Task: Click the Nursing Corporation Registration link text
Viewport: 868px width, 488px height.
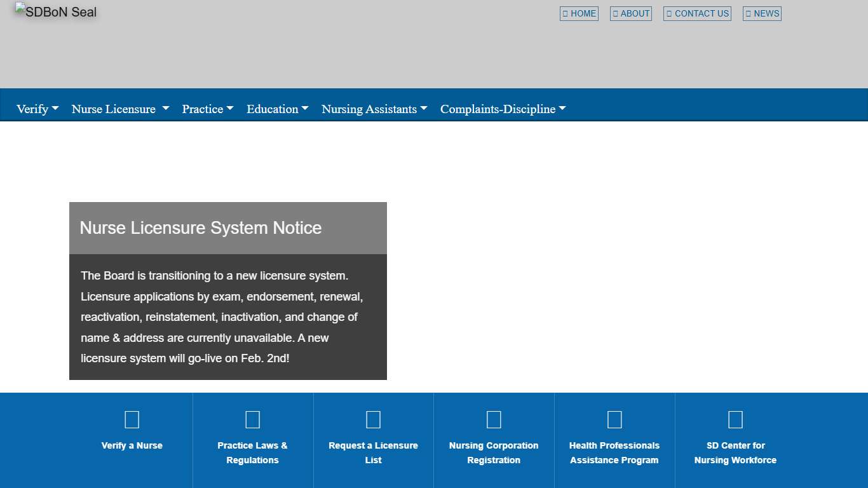Action: (494, 452)
